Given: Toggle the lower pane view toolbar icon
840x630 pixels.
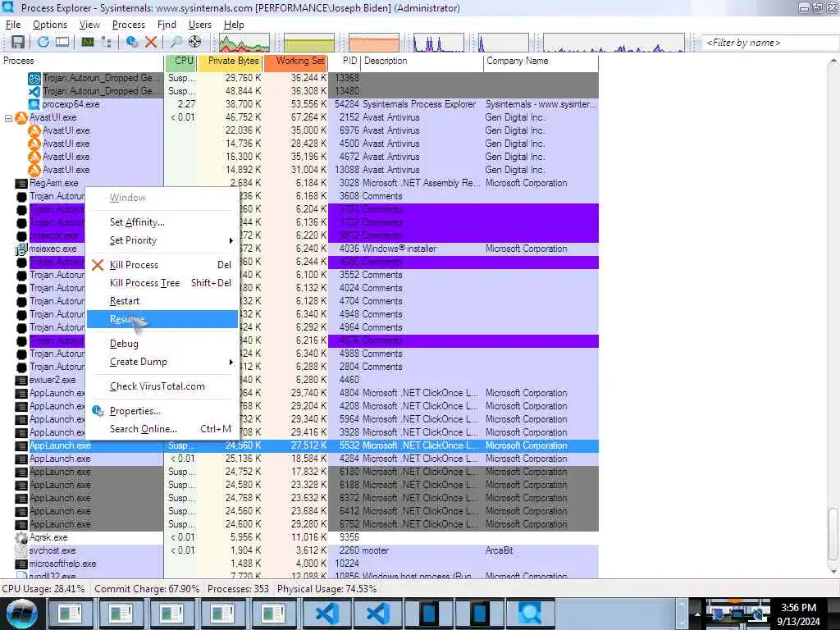Looking at the screenshot, I should (x=106, y=42).
